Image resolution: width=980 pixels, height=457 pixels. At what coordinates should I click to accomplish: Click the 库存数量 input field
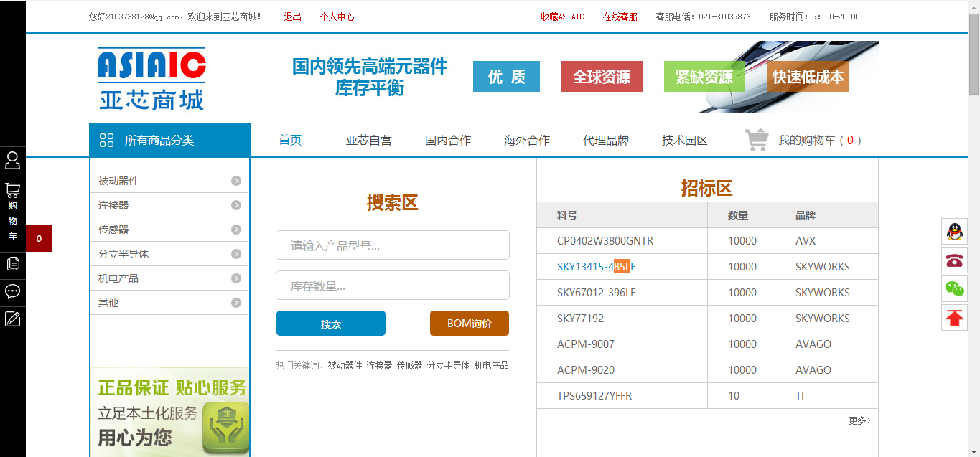[x=393, y=285]
